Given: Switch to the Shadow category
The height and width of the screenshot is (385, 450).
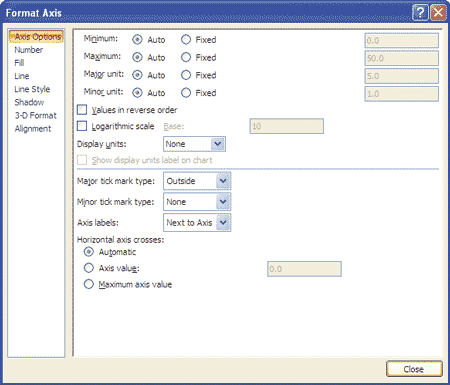Looking at the screenshot, I should point(29,102).
